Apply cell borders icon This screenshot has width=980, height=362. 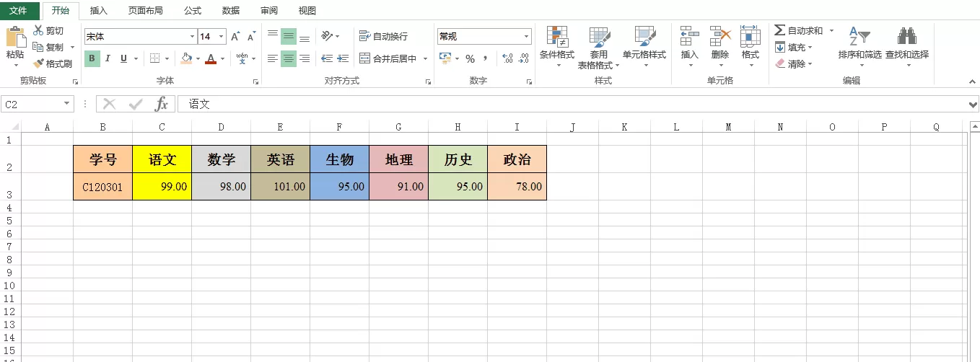155,58
